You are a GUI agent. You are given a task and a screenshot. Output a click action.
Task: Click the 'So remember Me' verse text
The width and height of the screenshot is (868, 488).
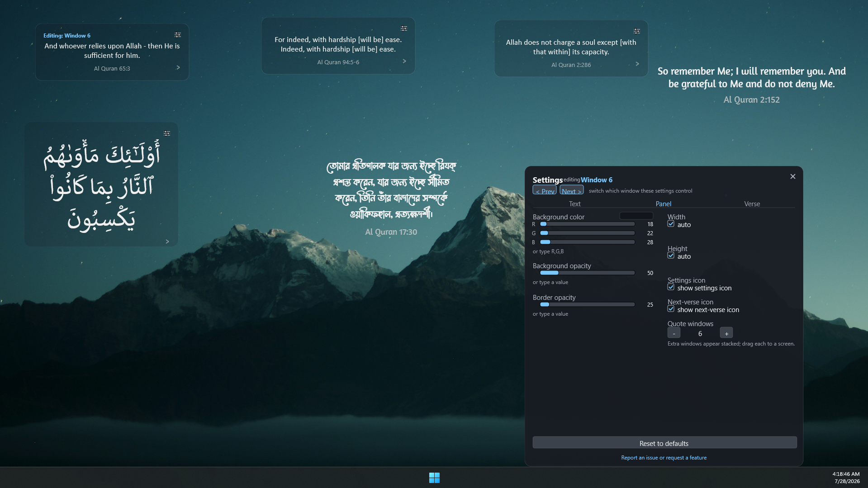[752, 77]
